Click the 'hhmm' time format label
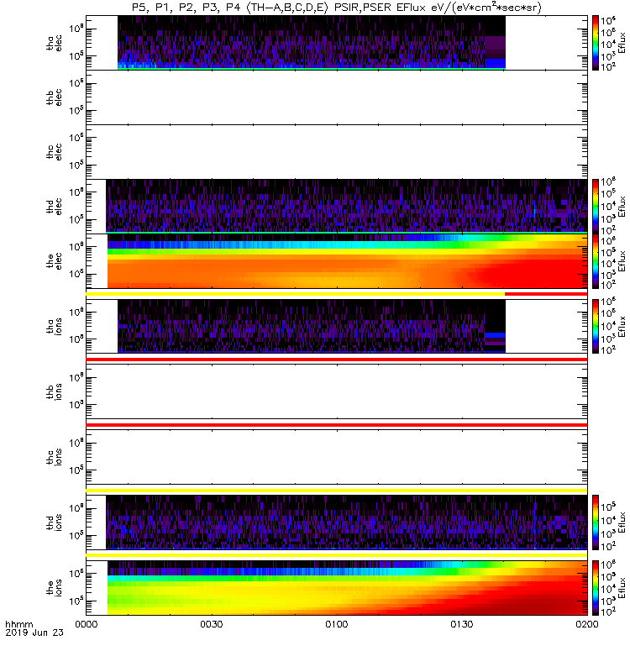This screenshot has height=672, width=630. click(x=18, y=624)
